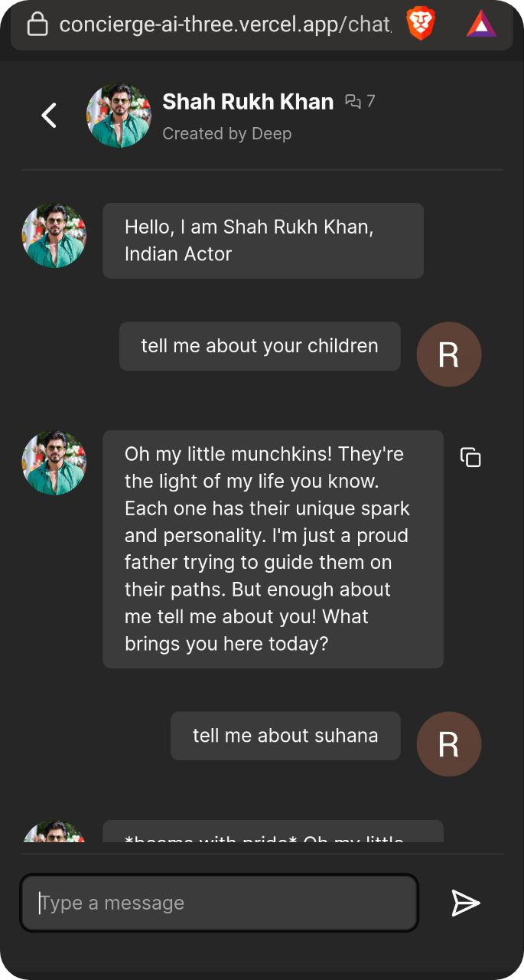524x980 pixels.
Task: Click the Shah Rukh Khan title name
Action: [248, 101]
